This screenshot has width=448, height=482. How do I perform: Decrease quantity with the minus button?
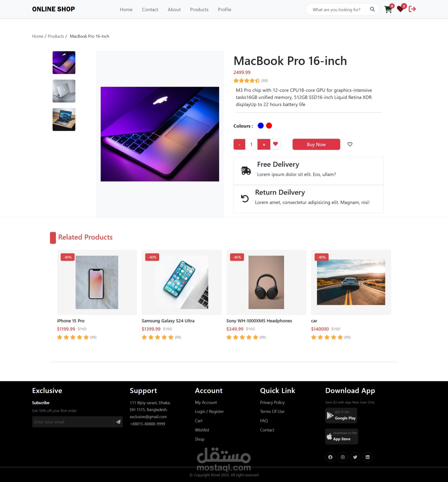coord(239,144)
